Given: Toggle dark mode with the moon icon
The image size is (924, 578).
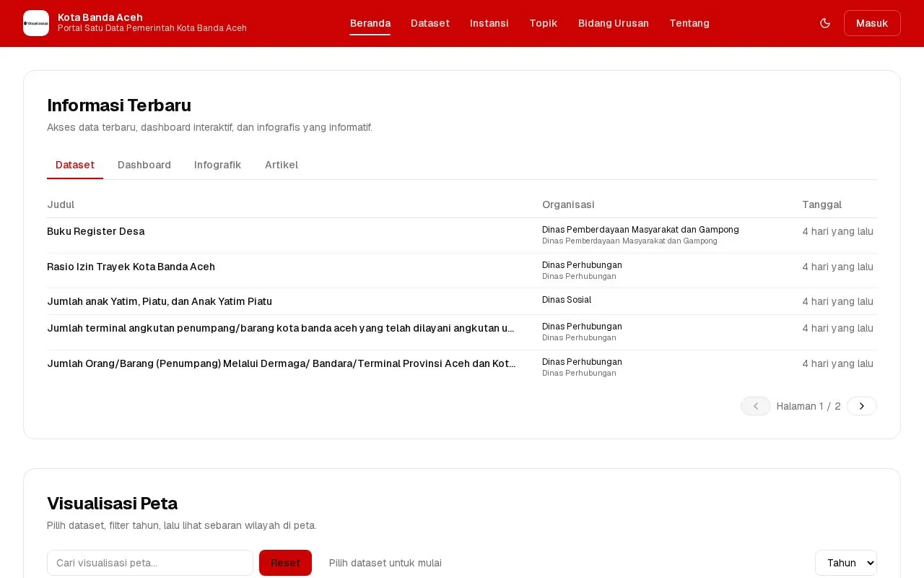Looking at the screenshot, I should (825, 23).
